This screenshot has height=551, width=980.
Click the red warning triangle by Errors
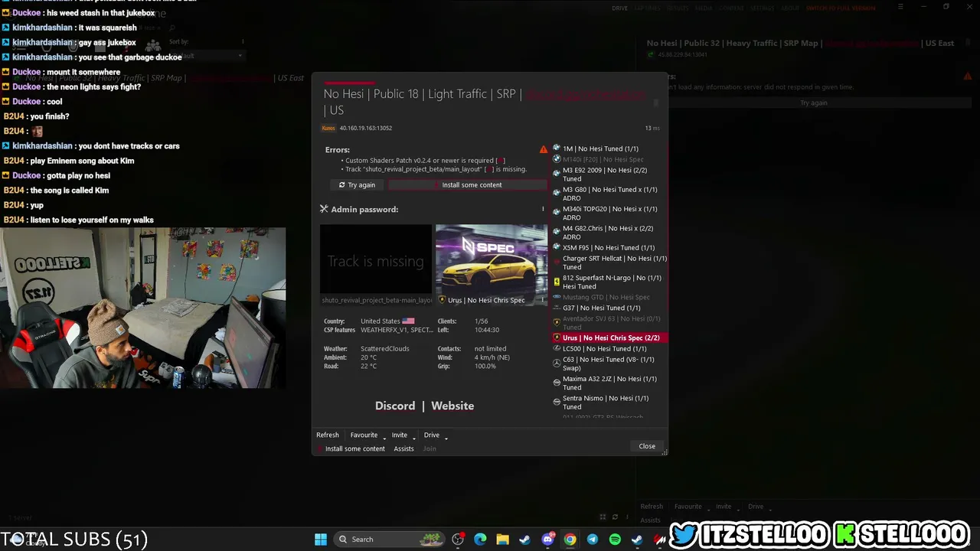pyautogui.click(x=544, y=149)
